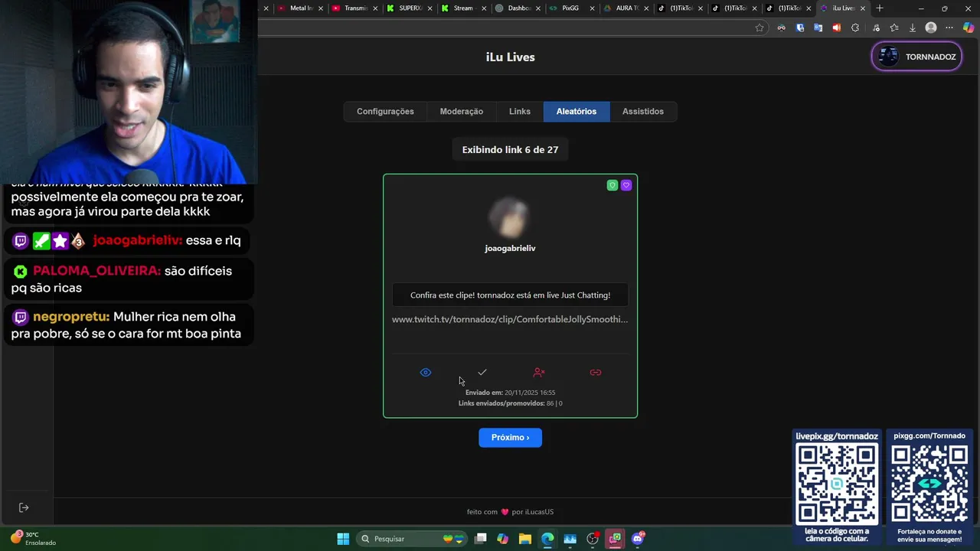Select the Aleatórios tab
Viewport: 980px width, 551px height.
(577, 112)
